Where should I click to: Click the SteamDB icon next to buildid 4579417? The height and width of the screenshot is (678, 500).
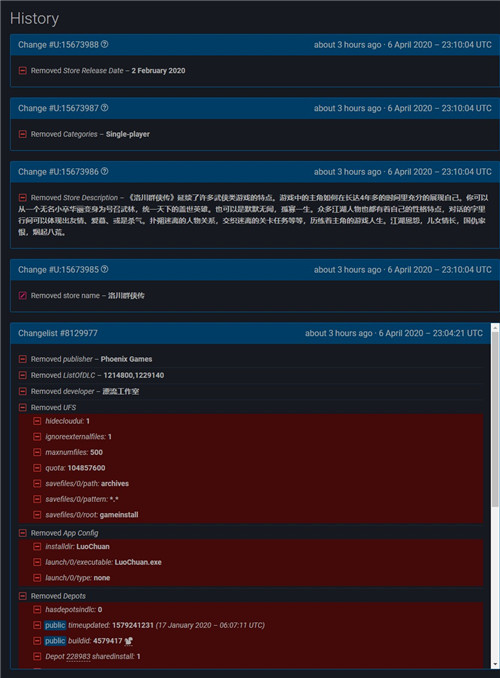(x=128, y=641)
